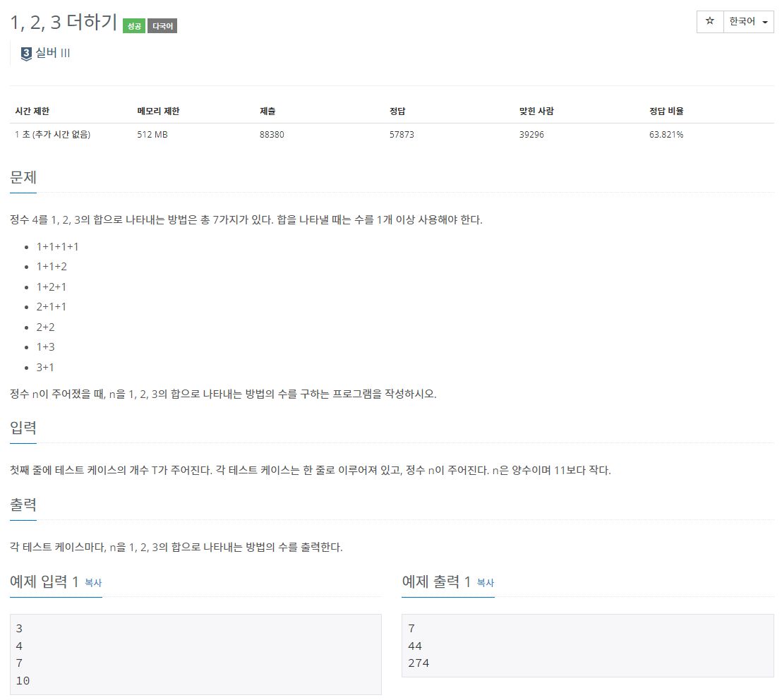
Task: Click the 예제 입력 1 heading
Action: click(x=44, y=581)
